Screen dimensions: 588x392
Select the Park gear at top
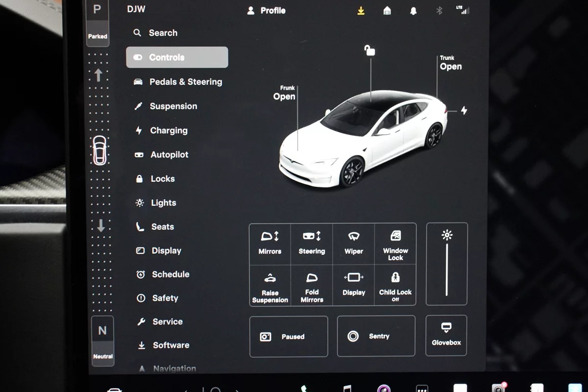(98, 21)
